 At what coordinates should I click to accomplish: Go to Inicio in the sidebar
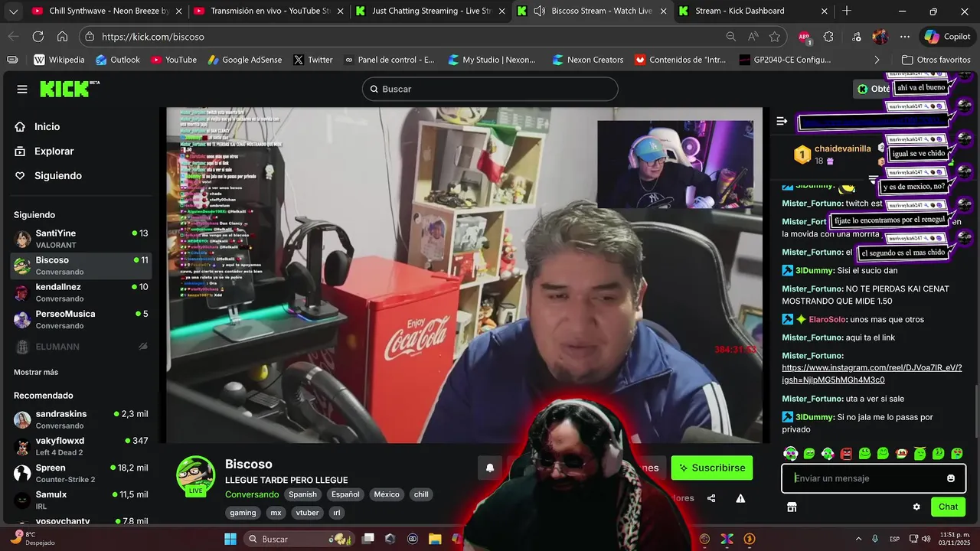[47, 127]
